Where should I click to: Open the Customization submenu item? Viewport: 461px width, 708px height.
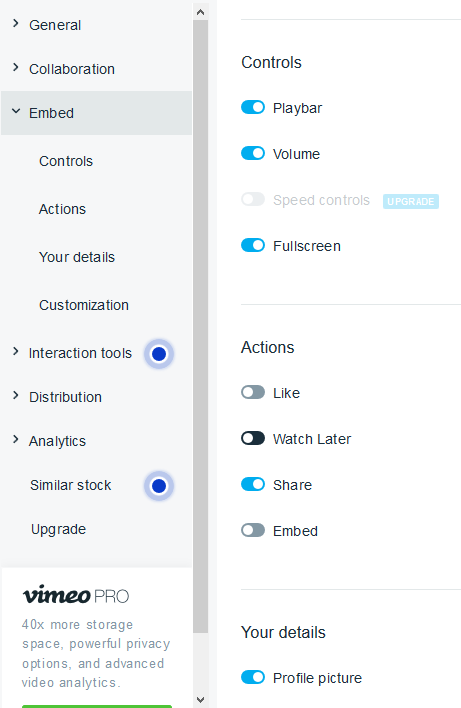click(x=84, y=305)
